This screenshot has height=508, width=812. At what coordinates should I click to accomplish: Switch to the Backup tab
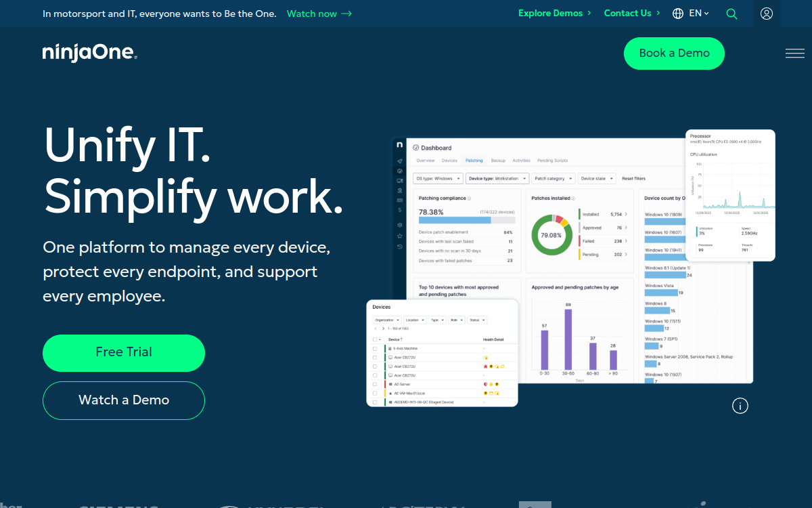pyautogui.click(x=498, y=161)
